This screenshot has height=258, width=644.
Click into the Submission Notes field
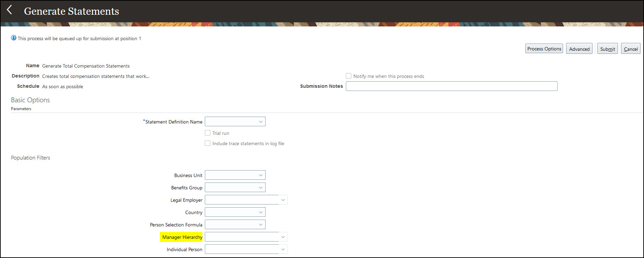pos(452,86)
